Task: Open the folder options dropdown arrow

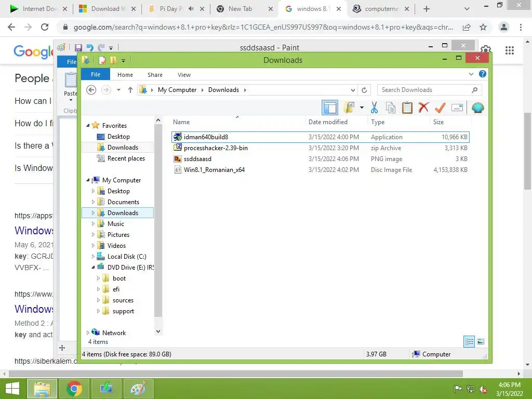Action: 362,108
